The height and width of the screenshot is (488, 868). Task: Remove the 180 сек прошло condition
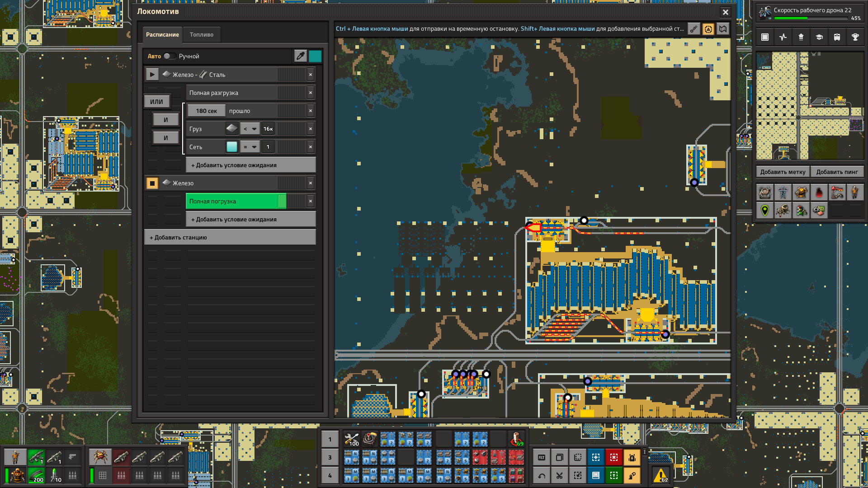311,111
